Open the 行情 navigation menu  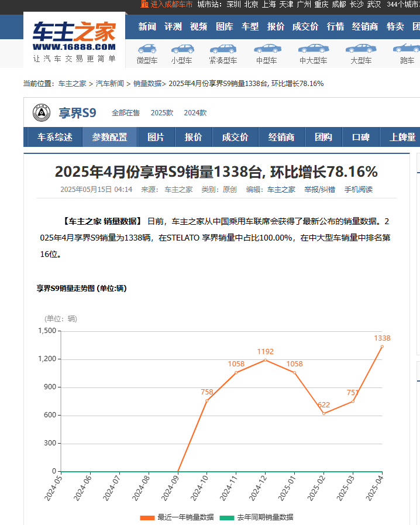(335, 26)
